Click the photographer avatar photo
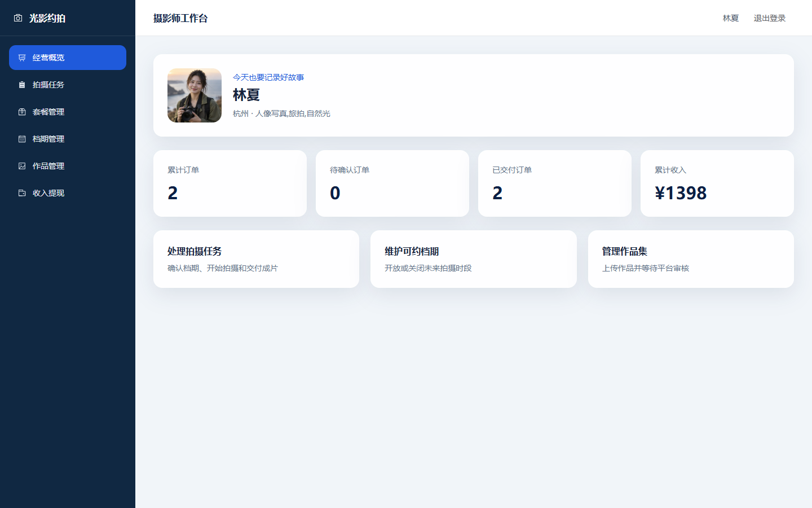 195,95
